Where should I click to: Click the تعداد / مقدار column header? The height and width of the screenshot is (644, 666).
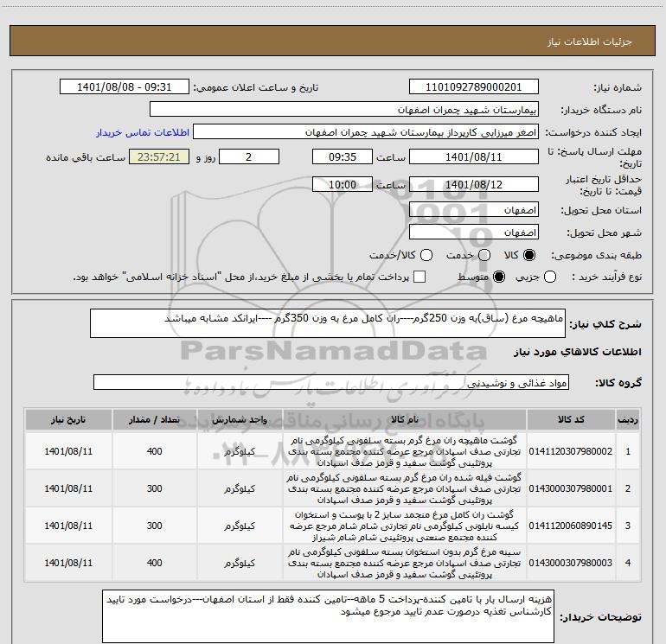pyautogui.click(x=154, y=420)
